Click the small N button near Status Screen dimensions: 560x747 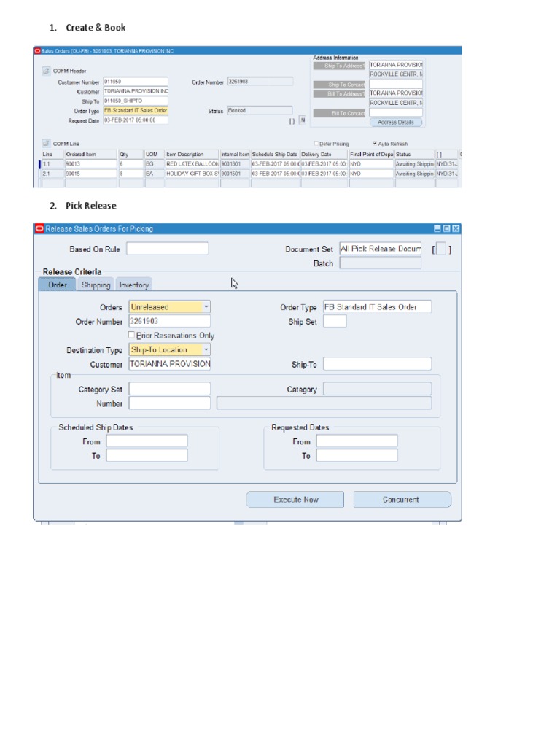coord(303,120)
